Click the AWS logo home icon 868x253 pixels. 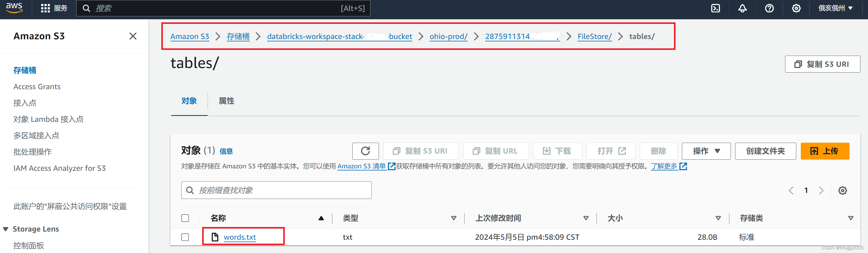pyautogui.click(x=14, y=8)
